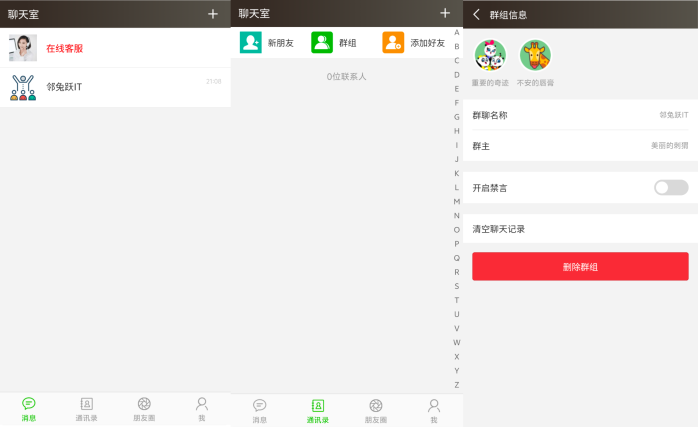Tap the plus icon above the 在线客服 chat list
698x427 pixels.
[212, 14]
